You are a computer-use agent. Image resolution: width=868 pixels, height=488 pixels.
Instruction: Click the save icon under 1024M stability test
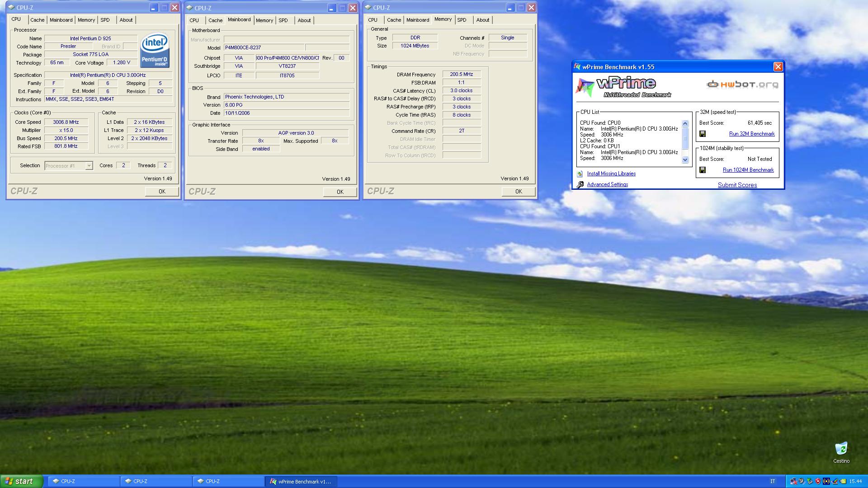703,170
